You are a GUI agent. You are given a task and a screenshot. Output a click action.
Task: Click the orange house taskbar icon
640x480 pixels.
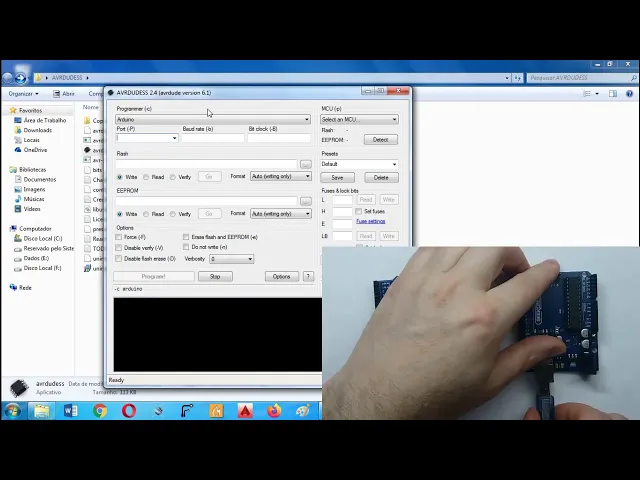(x=216, y=411)
